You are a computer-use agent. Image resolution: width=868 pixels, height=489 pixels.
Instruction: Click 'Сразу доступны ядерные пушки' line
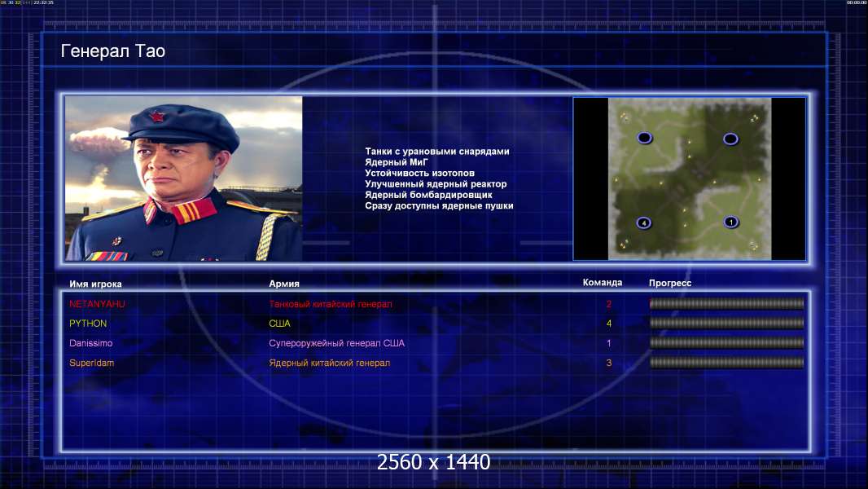(x=439, y=205)
